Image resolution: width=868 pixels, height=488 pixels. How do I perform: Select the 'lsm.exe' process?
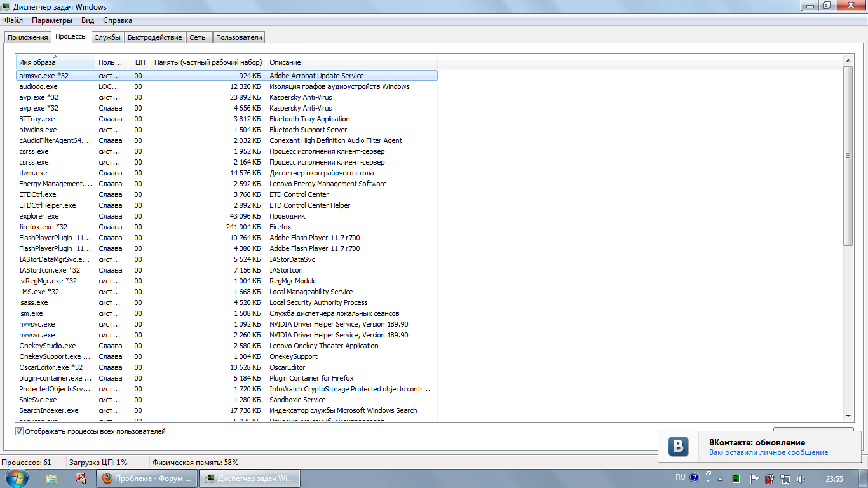[226, 313]
